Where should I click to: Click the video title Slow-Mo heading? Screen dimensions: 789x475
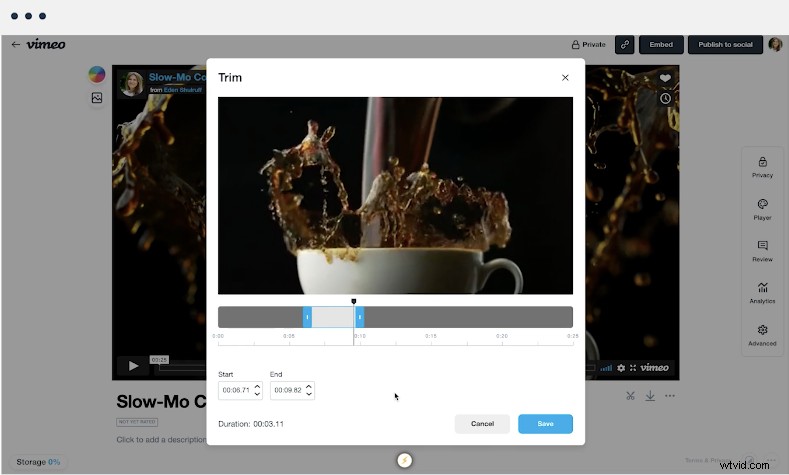pyautogui.click(x=161, y=402)
